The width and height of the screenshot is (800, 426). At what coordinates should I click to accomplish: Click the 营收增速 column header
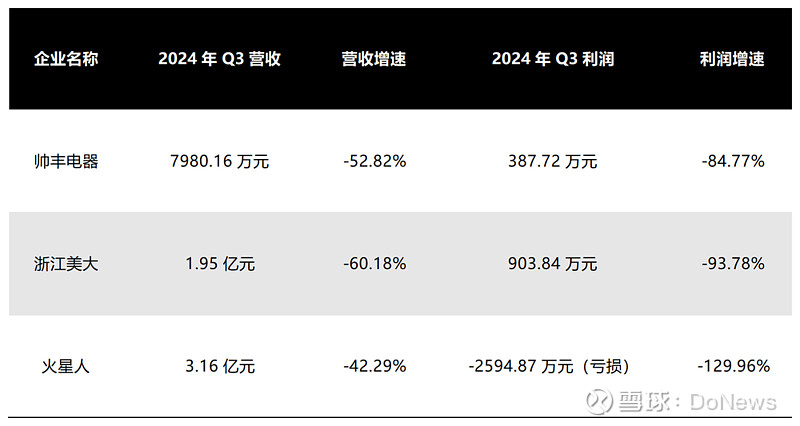[x=373, y=59]
